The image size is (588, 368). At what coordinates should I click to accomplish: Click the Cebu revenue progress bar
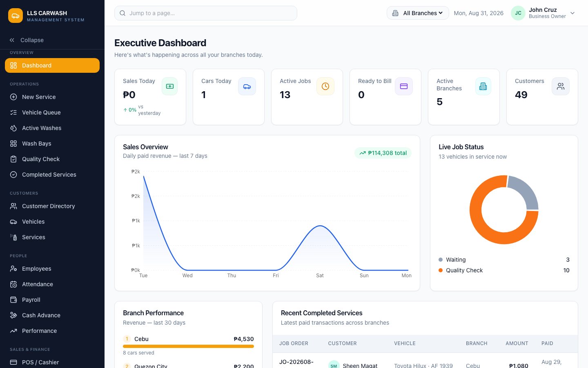(x=188, y=346)
